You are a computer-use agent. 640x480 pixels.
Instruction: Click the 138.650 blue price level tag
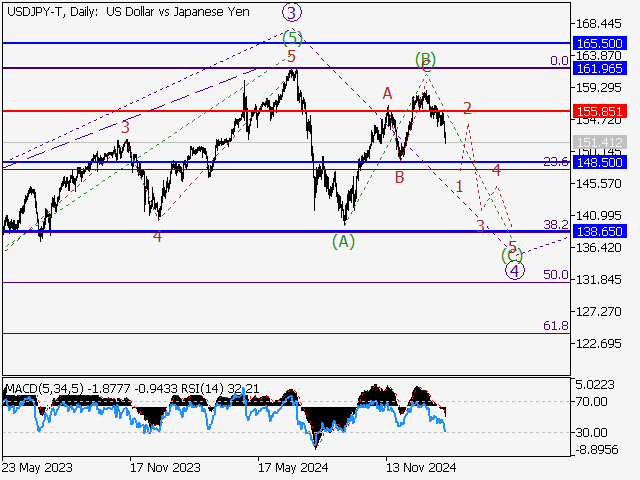[x=600, y=231]
